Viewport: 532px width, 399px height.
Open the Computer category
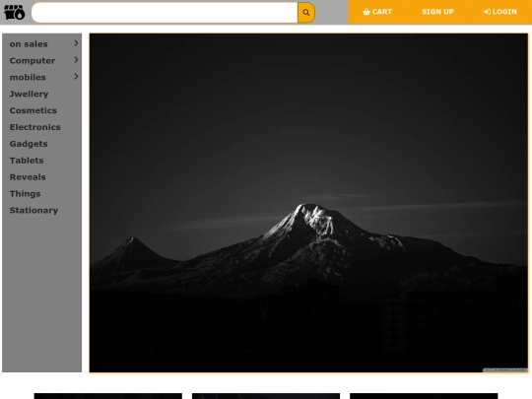coord(33,61)
